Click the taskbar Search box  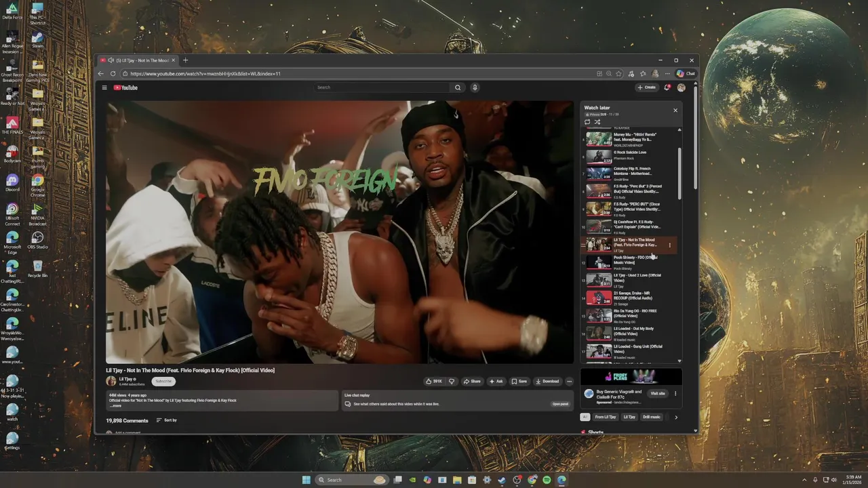coord(352,480)
